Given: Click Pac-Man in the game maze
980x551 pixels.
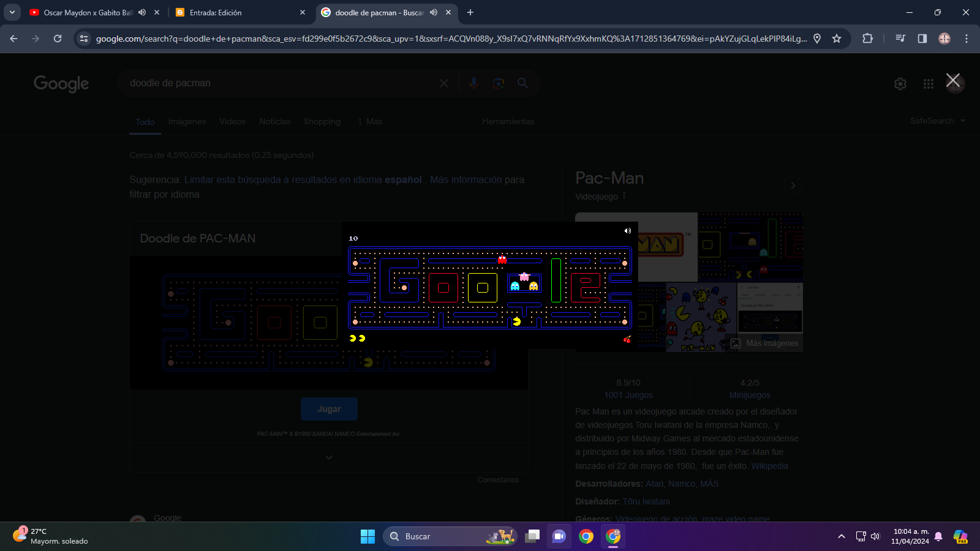Looking at the screenshot, I should pos(517,321).
